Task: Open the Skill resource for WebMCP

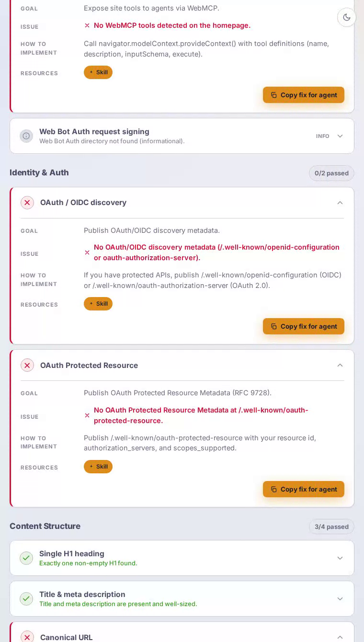Action: (x=98, y=72)
